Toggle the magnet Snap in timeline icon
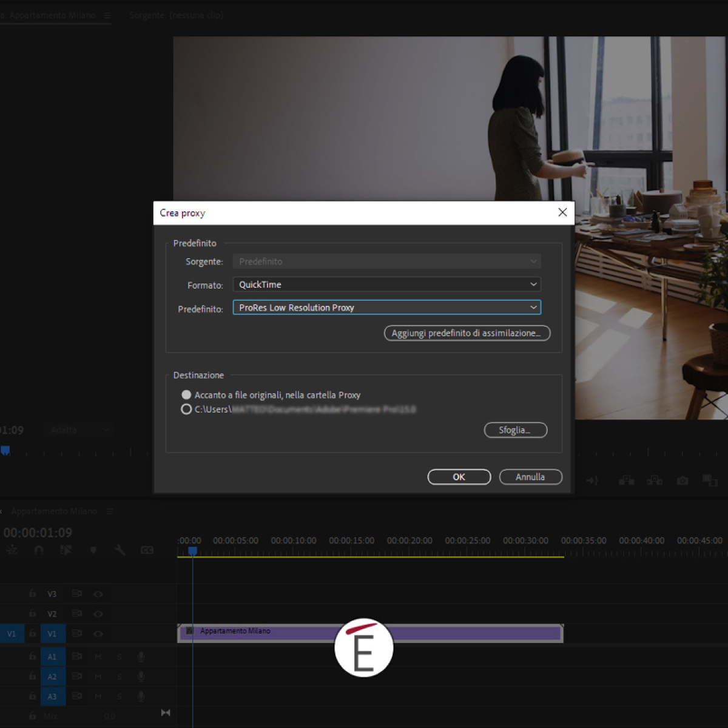 tap(39, 550)
